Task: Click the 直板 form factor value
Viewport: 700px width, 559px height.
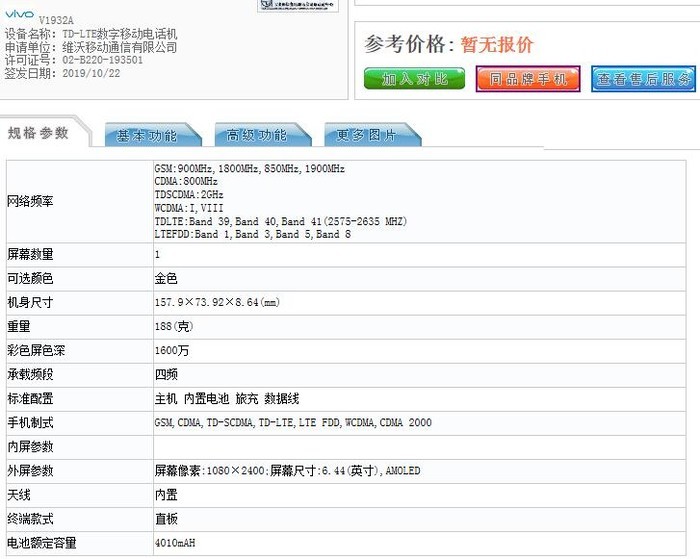Action: click(166, 519)
